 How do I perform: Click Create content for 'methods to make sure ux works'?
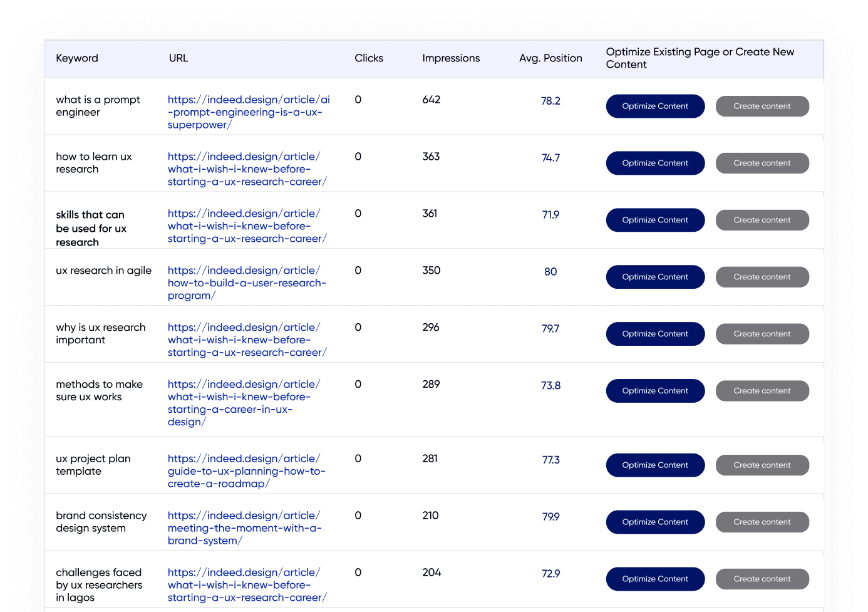click(x=762, y=390)
